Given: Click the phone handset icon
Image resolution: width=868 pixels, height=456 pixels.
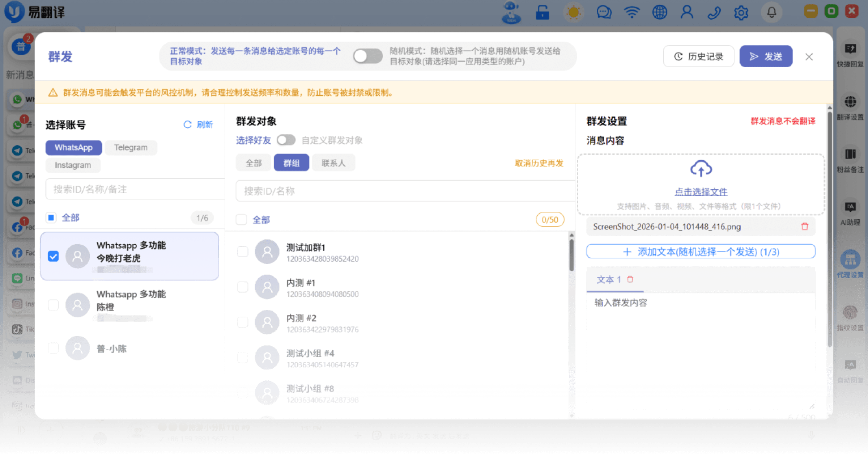Looking at the screenshot, I should (x=714, y=13).
